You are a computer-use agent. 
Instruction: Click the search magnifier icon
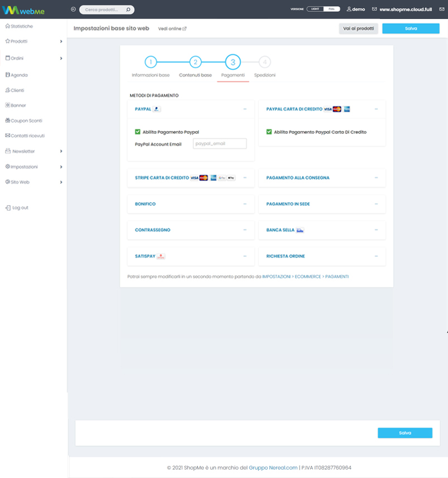[x=128, y=9]
